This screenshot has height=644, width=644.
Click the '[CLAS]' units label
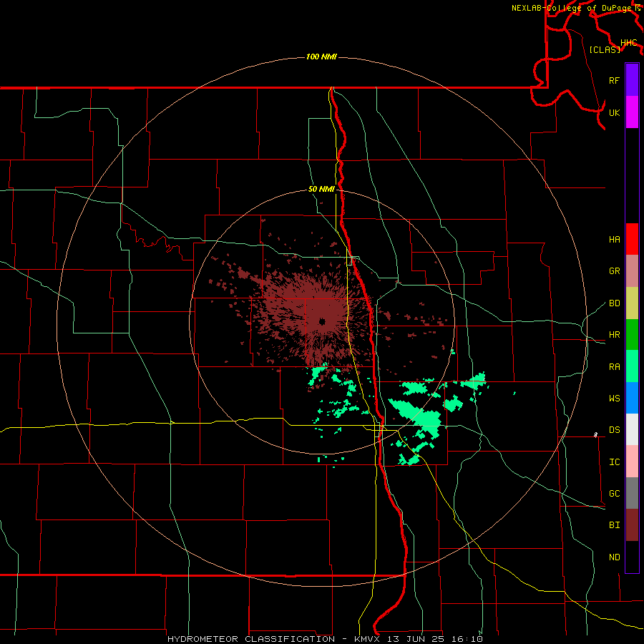tap(605, 49)
